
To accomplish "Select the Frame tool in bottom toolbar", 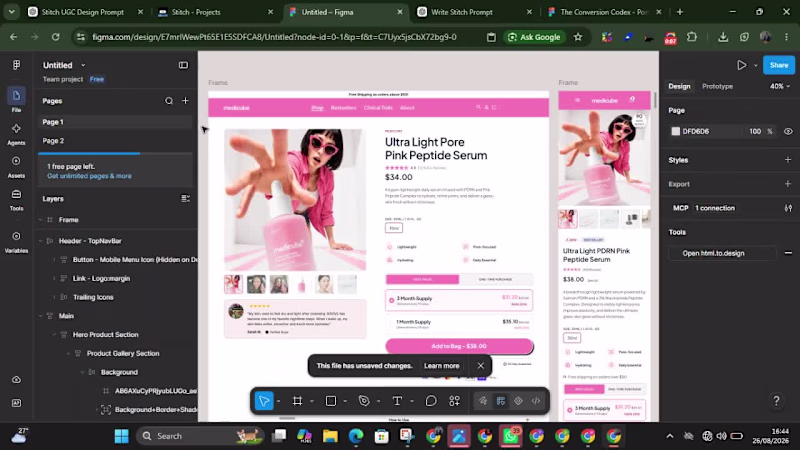I will click(297, 401).
